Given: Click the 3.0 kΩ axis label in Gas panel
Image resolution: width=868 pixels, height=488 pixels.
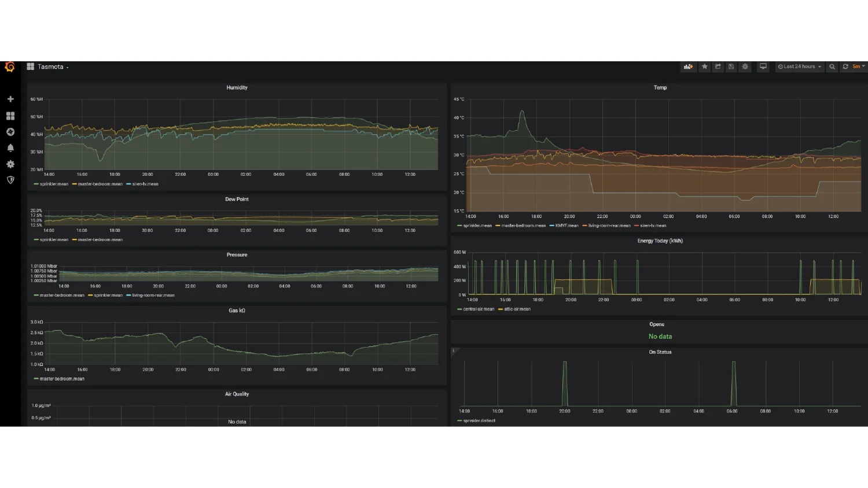Looking at the screenshot, I should pyautogui.click(x=36, y=323).
